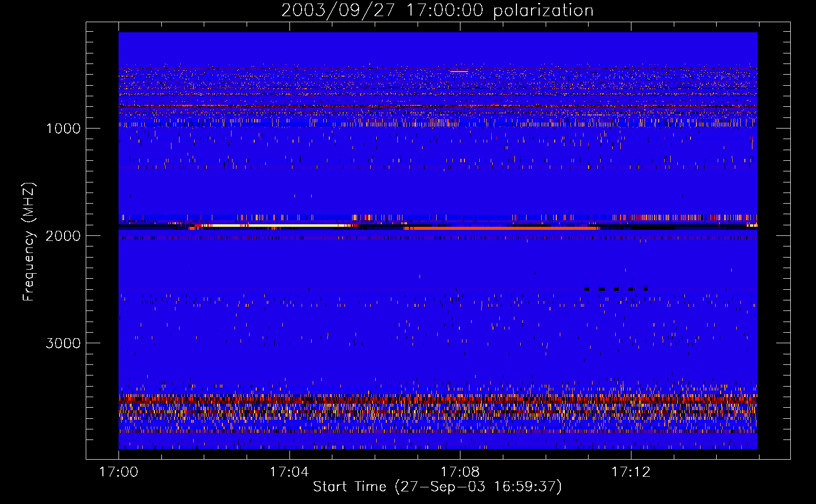Viewport: 816px width, 504px height.
Task: Click the "Start Time (27-Sep-03 16:59:37)" label
Action: [x=437, y=487]
